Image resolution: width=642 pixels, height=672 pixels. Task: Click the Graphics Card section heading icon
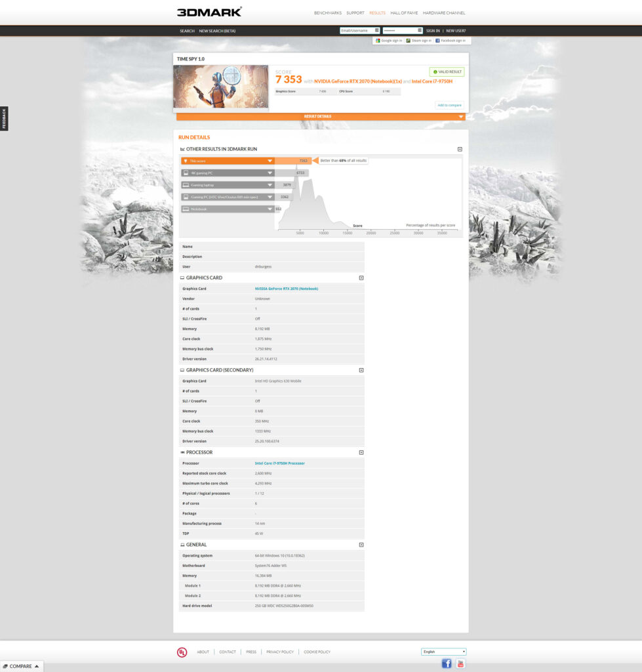[x=182, y=278]
